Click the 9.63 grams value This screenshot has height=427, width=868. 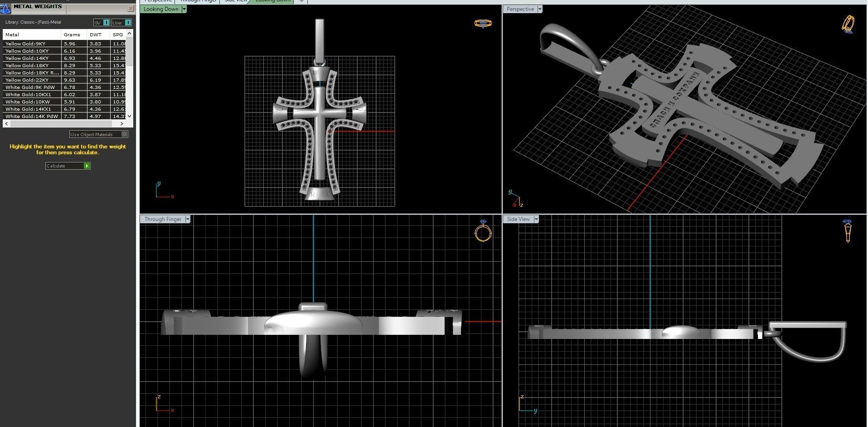[x=69, y=80]
